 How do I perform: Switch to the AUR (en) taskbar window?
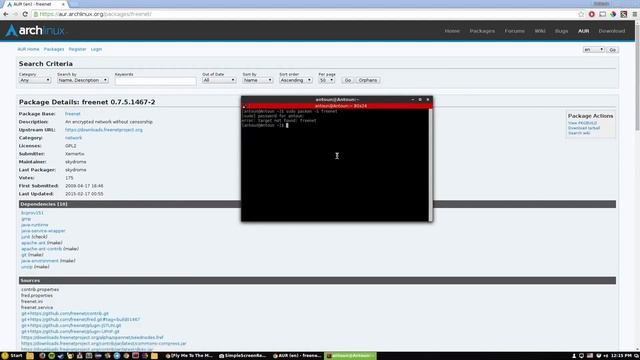click(x=297, y=356)
